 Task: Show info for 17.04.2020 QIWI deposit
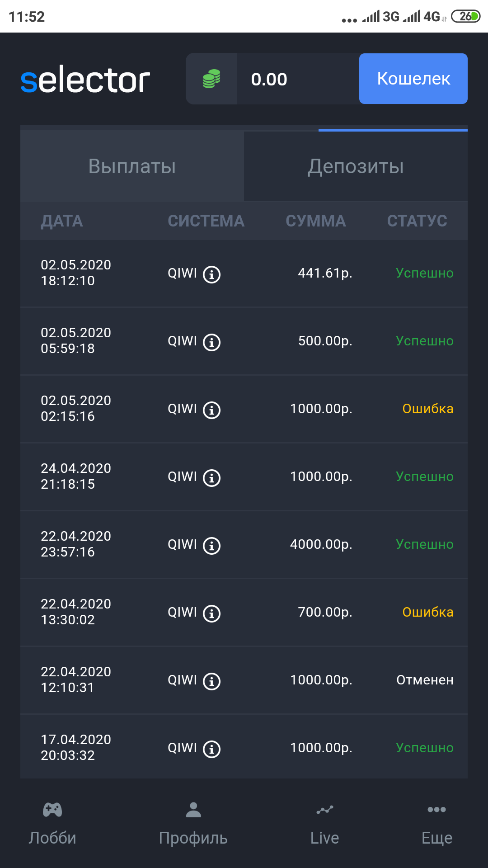tap(211, 749)
